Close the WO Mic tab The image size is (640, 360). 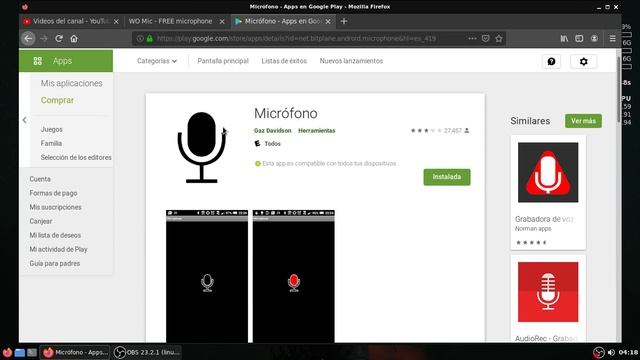(222, 22)
